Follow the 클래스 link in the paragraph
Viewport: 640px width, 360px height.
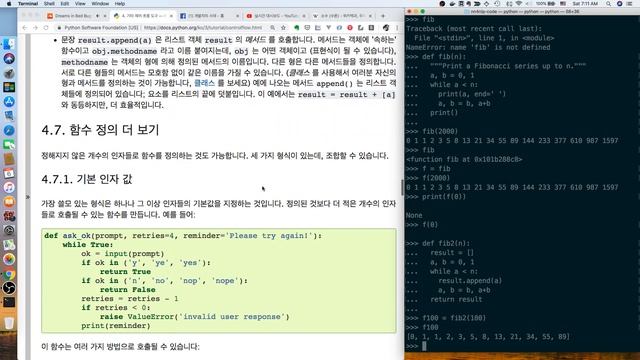[x=204, y=83]
